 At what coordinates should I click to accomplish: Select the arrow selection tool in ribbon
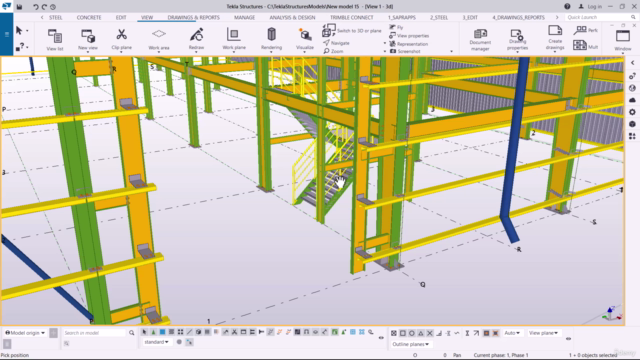[19, 31]
